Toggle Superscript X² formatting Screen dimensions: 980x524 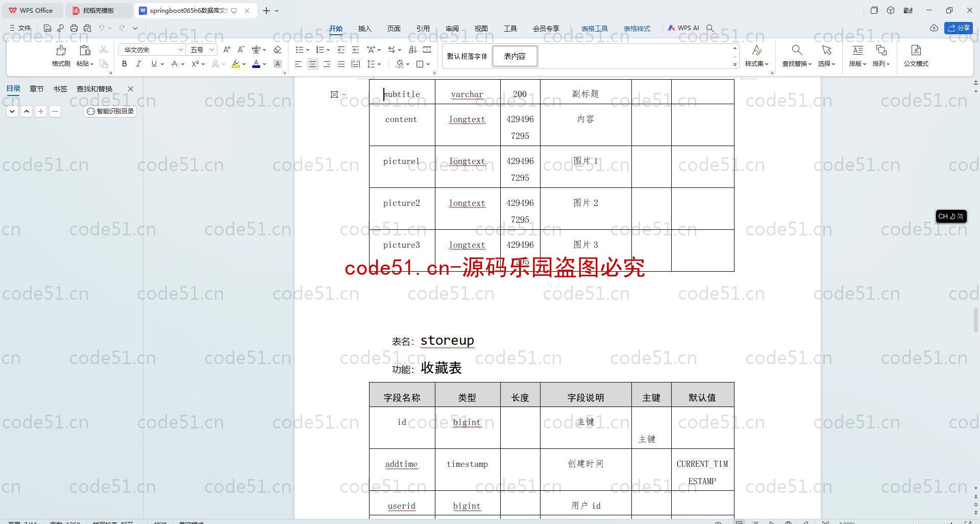click(x=195, y=64)
